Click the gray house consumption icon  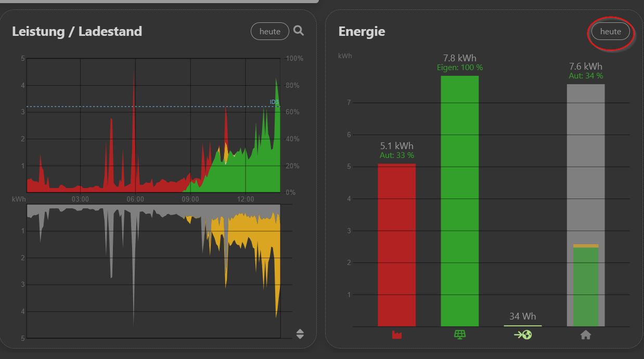[x=586, y=335]
